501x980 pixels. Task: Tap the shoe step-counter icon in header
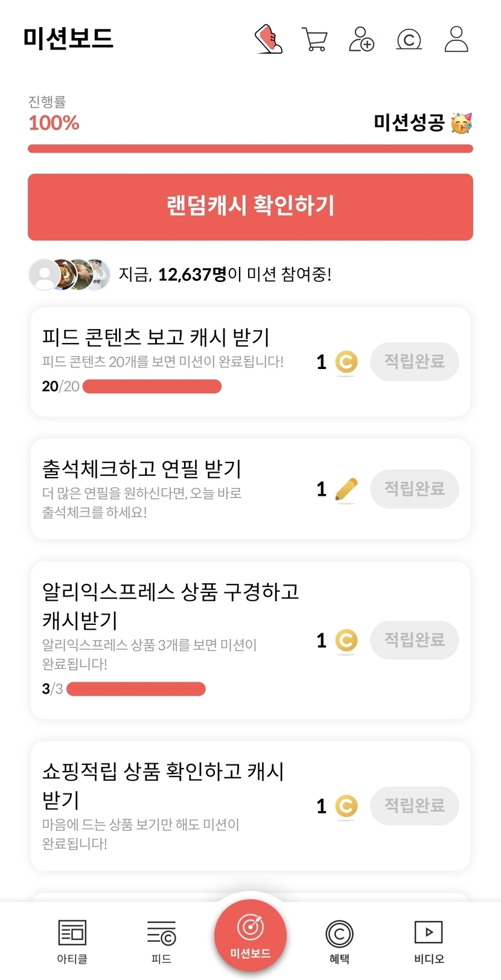point(269,39)
